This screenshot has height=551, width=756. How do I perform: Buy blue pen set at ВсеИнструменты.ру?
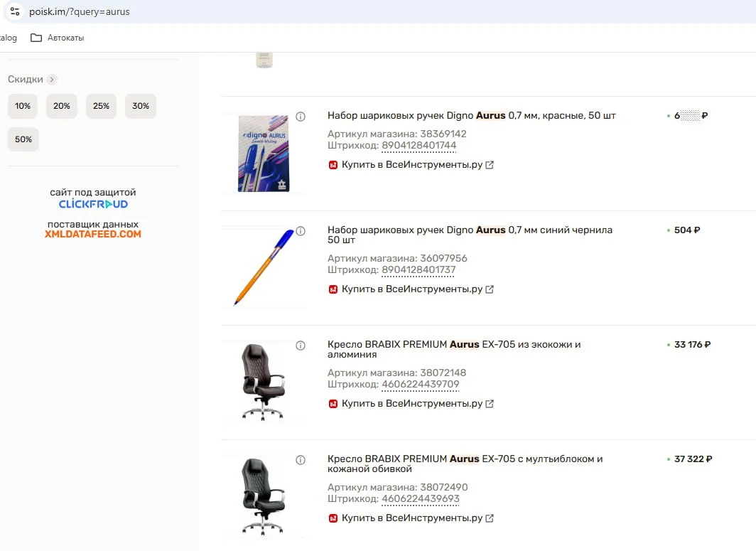point(411,289)
